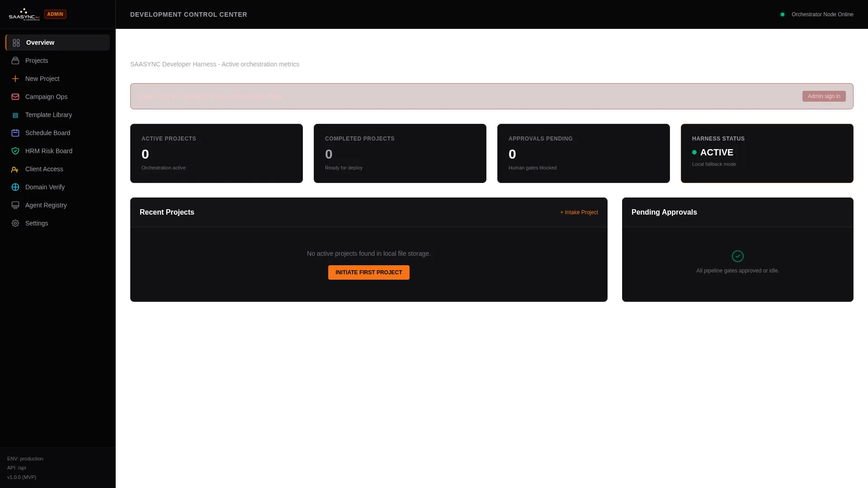Click the ENV: production label
The width and height of the screenshot is (868, 488).
[x=25, y=459]
